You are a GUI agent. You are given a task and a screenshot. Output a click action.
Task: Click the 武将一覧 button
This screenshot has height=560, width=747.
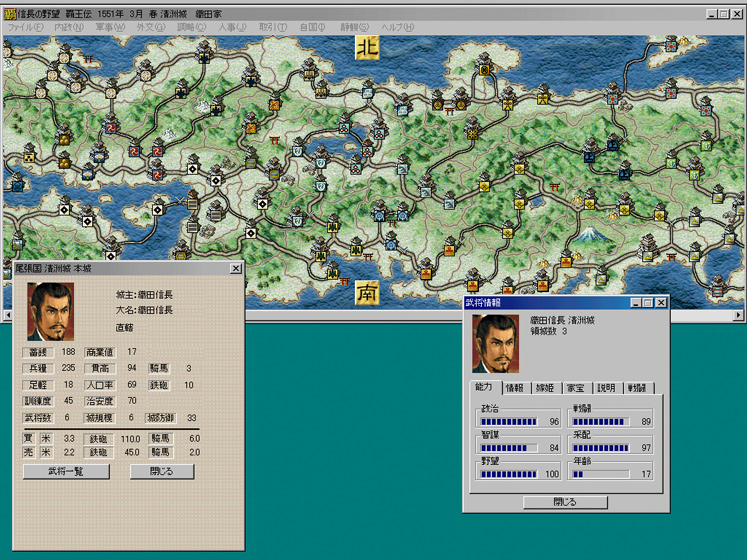(66, 471)
